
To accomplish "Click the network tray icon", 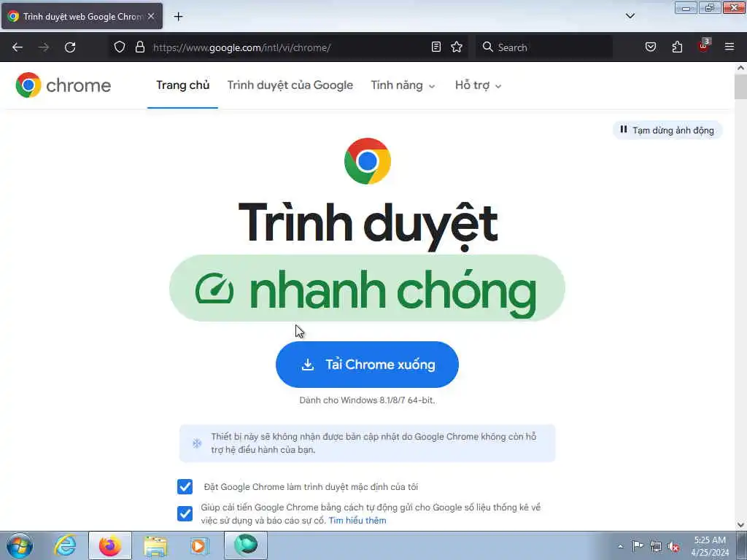I will click(656, 547).
